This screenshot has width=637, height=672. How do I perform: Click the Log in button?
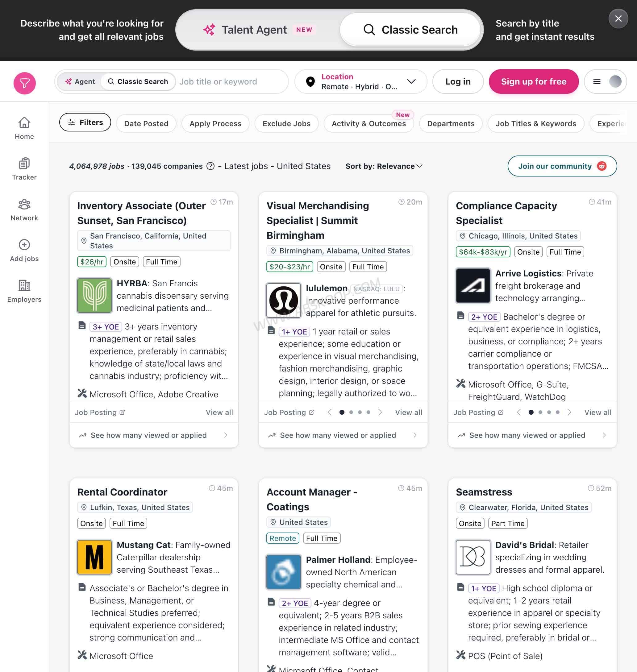click(458, 81)
